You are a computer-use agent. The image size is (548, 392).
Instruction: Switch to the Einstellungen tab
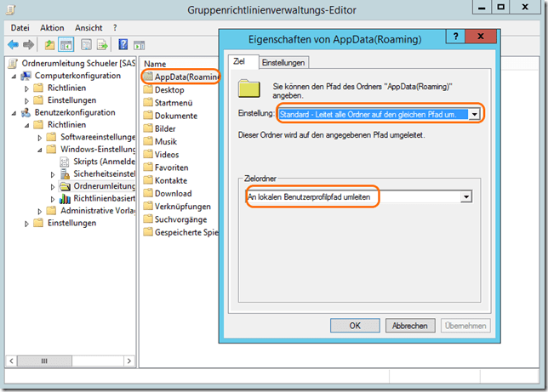pos(283,62)
